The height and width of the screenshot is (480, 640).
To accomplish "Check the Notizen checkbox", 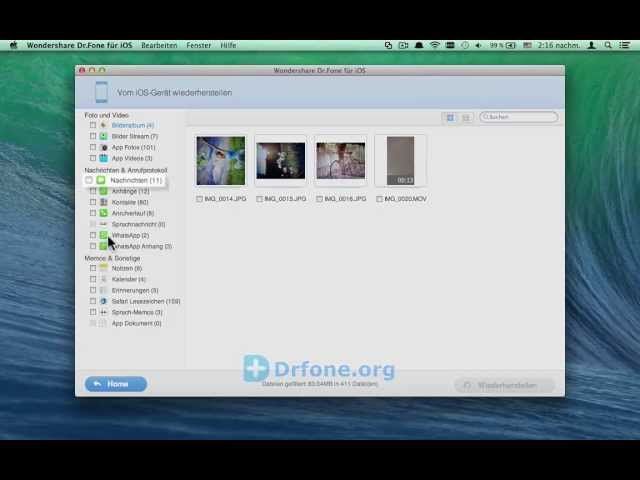I will pos(93,268).
